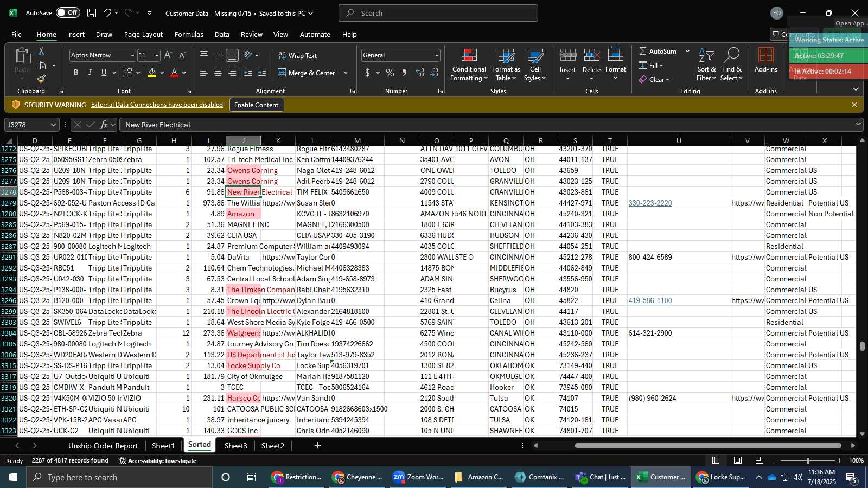Image resolution: width=868 pixels, height=488 pixels.
Task: Toggle Bottom Align button
Action: (232, 55)
